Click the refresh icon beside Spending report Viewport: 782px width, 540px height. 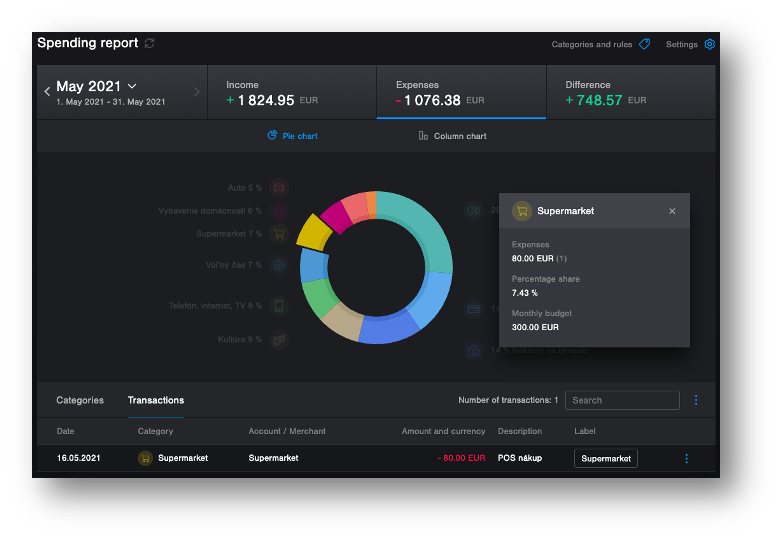[150, 43]
